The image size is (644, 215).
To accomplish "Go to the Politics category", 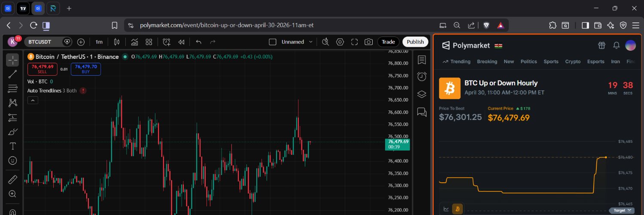I will tap(529, 61).
